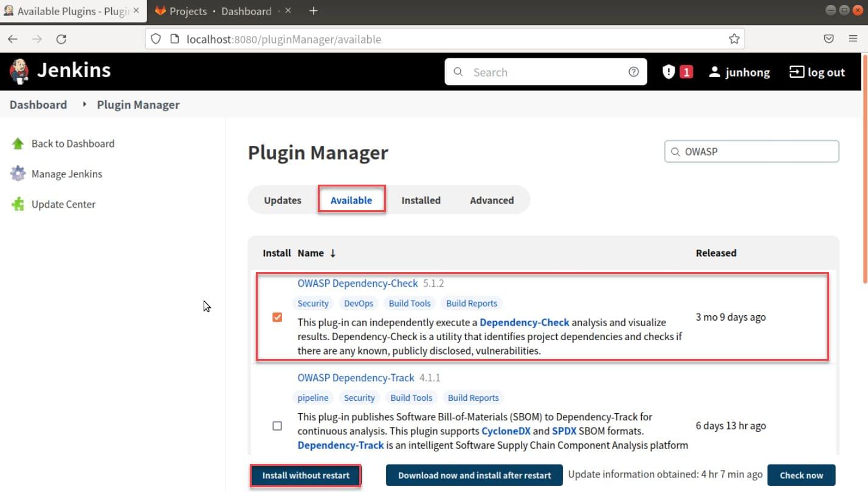Click the Manage Jenkins sidebar link
Image resolution: width=868 pixels, height=492 pixels.
tap(67, 174)
